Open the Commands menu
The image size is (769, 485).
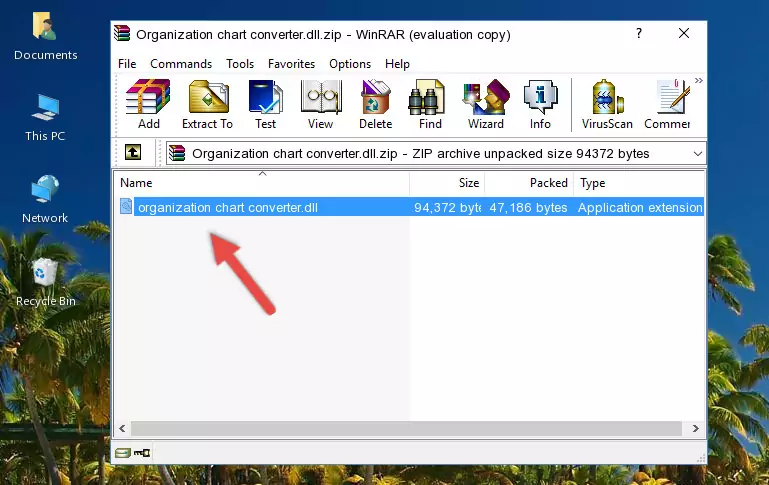point(181,64)
